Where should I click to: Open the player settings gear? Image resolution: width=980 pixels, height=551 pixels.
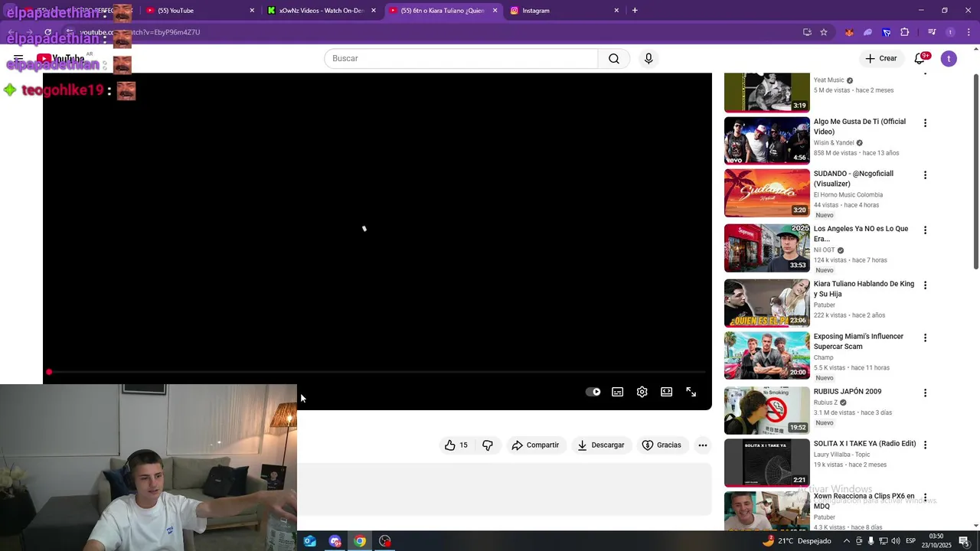pyautogui.click(x=642, y=392)
